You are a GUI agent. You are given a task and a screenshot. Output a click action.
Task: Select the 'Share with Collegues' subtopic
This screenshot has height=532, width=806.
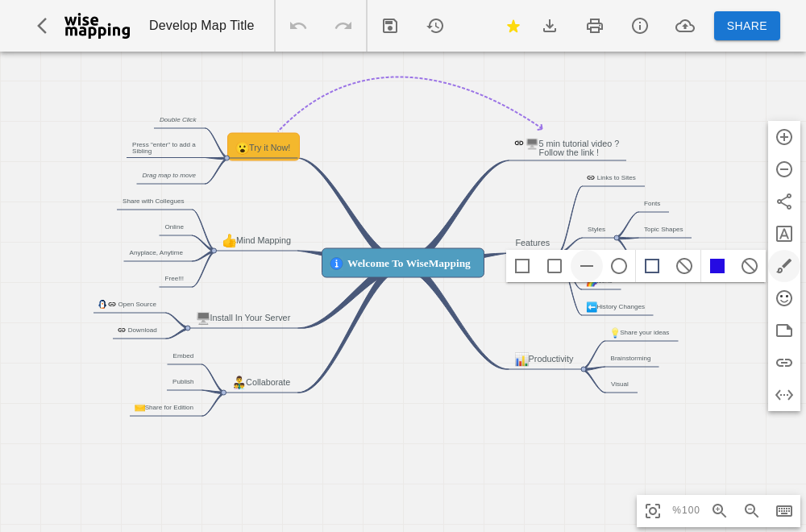click(153, 201)
